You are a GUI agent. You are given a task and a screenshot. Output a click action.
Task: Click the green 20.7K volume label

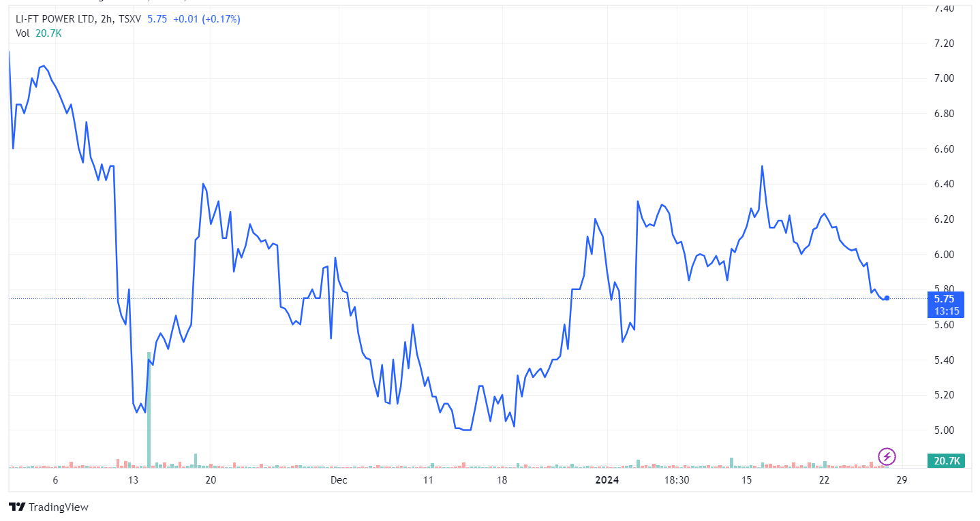point(947,461)
